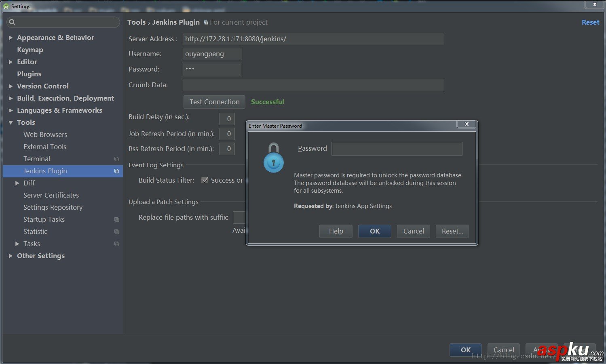Click the settings icon beside Startup Tasks
The height and width of the screenshot is (364, 606).
click(117, 219)
